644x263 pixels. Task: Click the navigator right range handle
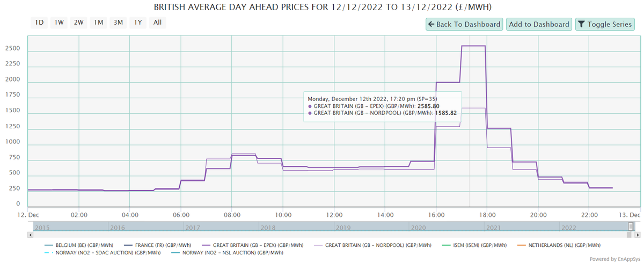(631, 227)
